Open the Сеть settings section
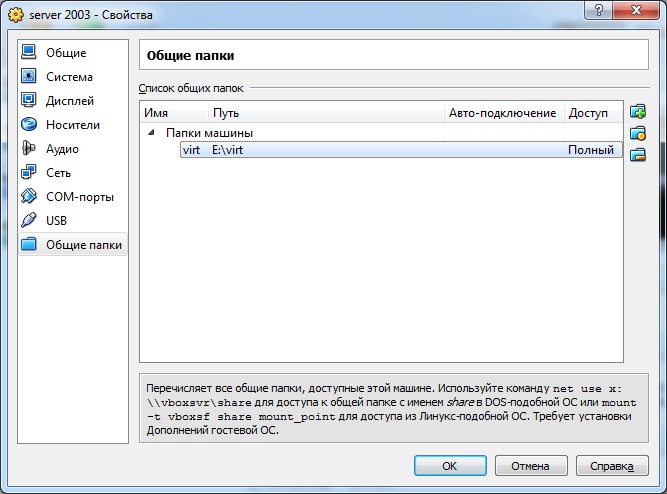667x494 pixels. point(58,173)
